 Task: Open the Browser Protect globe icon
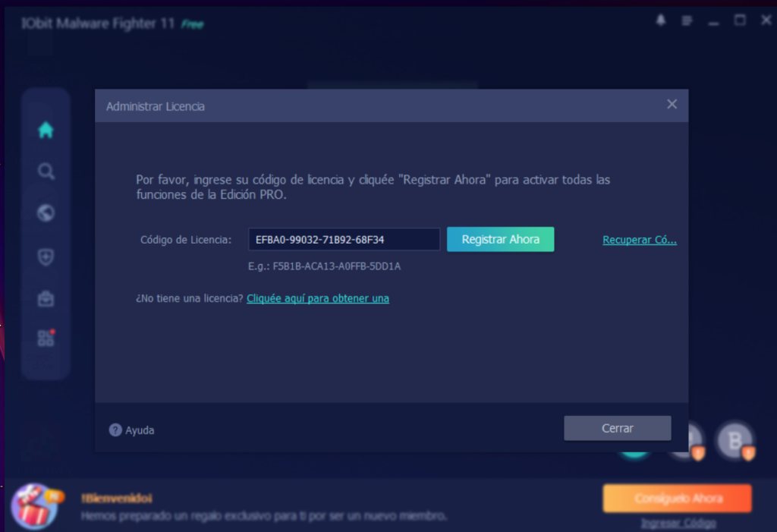pos(46,213)
